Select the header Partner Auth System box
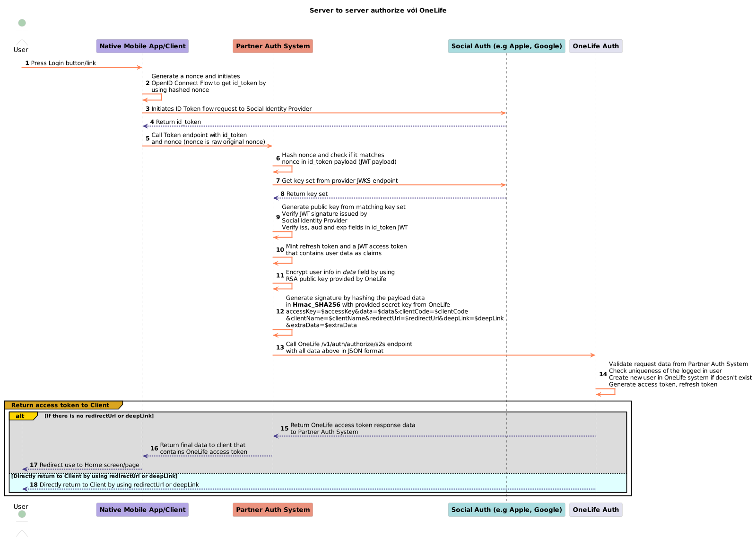The height and width of the screenshot is (539, 756). tap(273, 46)
